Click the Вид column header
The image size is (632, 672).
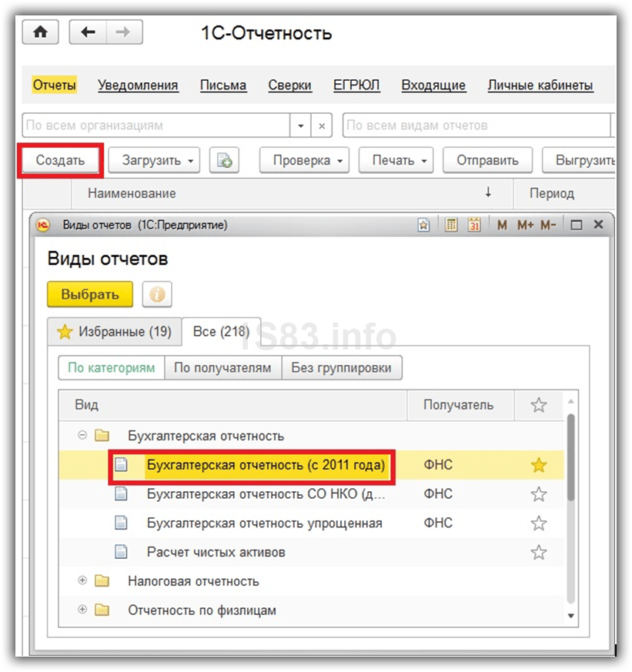click(x=233, y=405)
